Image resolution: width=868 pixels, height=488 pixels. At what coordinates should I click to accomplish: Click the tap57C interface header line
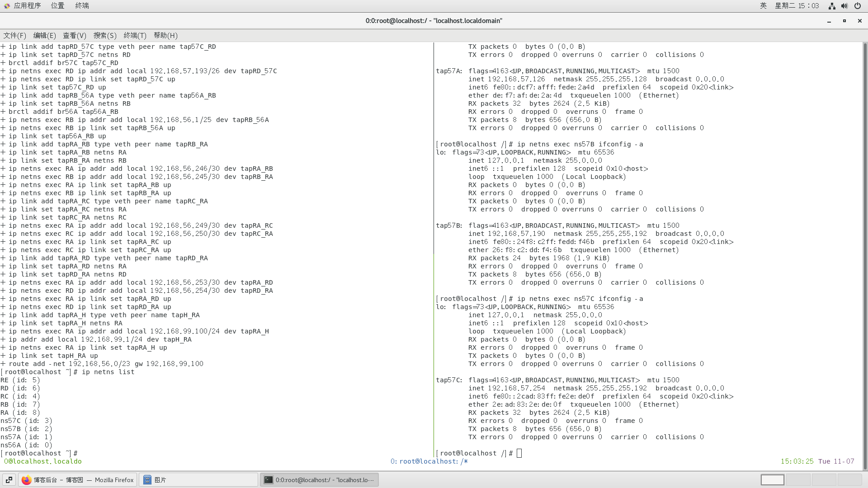click(557, 380)
